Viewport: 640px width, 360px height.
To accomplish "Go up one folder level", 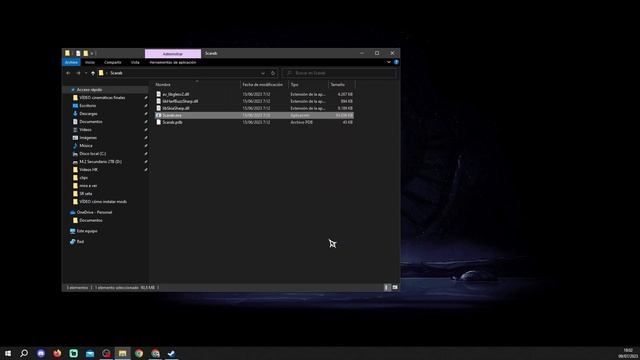I will click(x=93, y=73).
